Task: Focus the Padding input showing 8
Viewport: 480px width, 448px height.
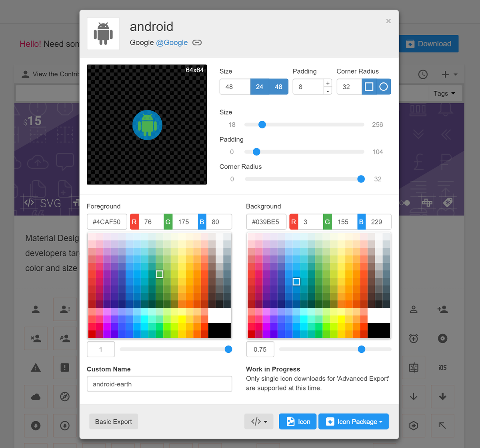Action: [x=308, y=87]
